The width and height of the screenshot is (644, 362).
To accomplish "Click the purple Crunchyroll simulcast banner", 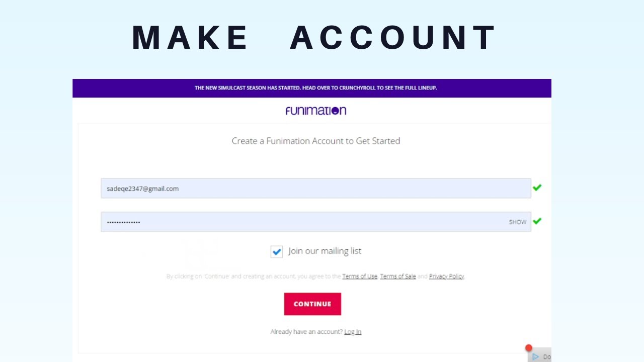I will pos(316,87).
